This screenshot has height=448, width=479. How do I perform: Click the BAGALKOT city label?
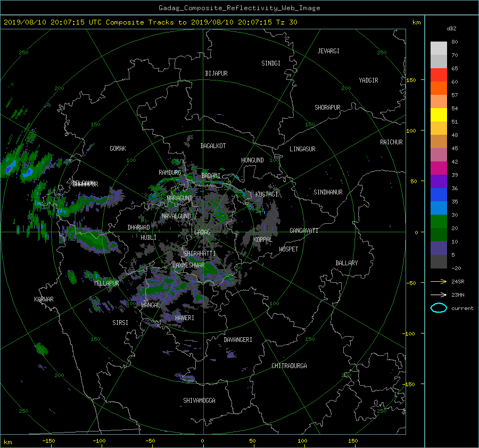[x=213, y=146]
